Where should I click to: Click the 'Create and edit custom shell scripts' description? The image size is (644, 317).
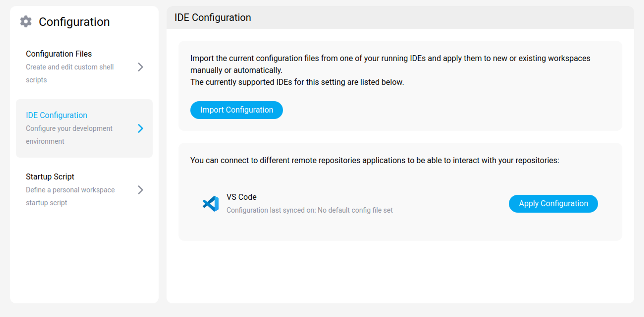70,73
